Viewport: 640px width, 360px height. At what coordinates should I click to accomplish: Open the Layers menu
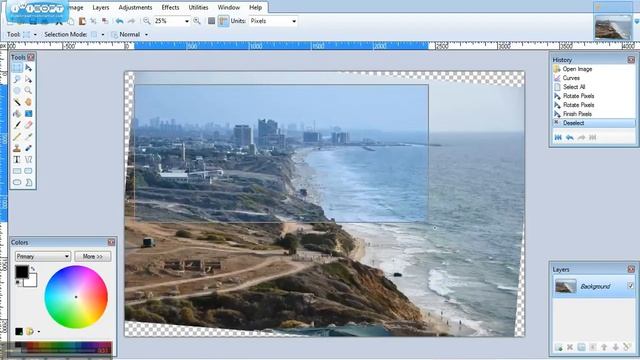pos(100,7)
